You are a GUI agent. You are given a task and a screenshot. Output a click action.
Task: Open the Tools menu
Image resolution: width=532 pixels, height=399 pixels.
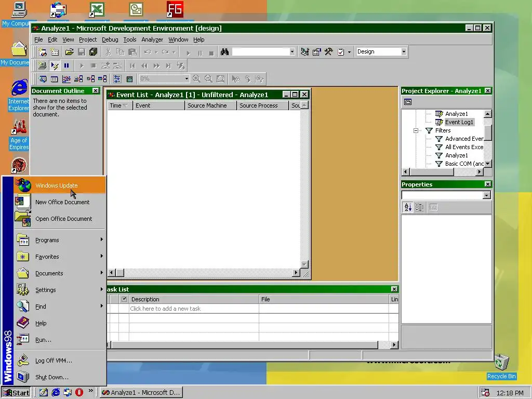129,39
